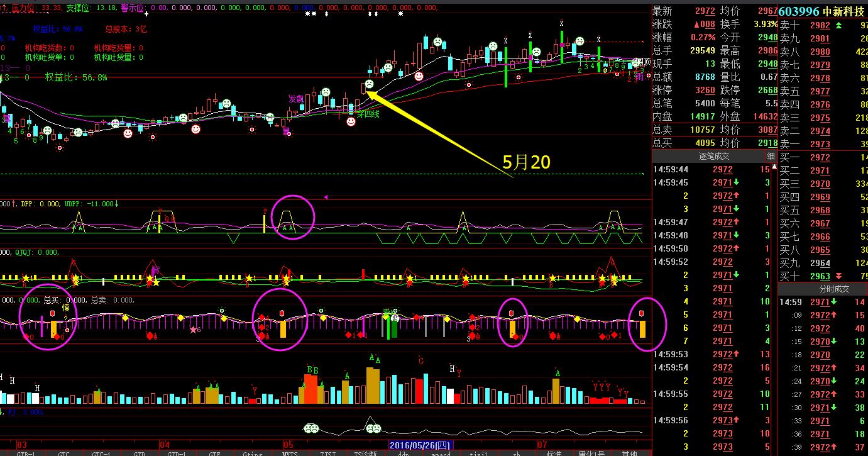Click the 2016/05/26 date marker on timeline
Screen dimensions: 868x456
pos(420,445)
